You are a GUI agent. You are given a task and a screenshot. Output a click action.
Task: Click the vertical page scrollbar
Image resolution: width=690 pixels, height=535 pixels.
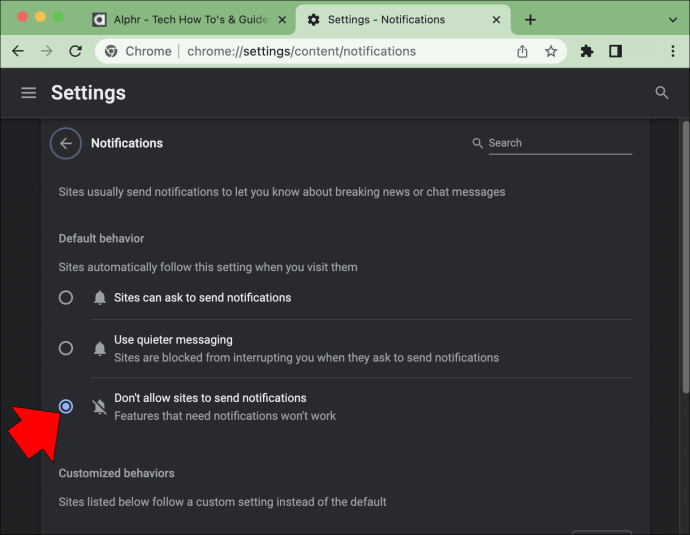pos(686,257)
